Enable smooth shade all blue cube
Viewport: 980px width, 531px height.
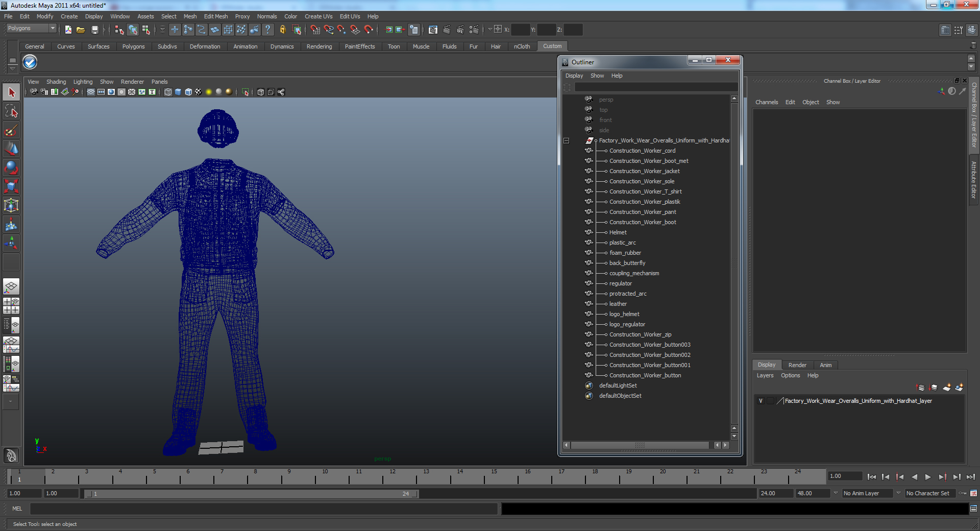tap(178, 92)
